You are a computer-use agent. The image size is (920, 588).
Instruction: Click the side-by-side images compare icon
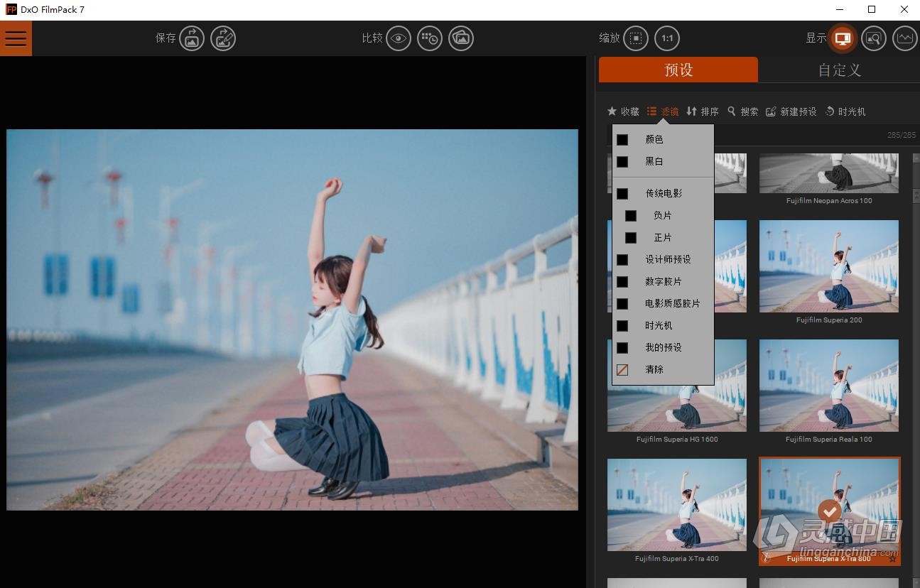pyautogui.click(x=461, y=38)
